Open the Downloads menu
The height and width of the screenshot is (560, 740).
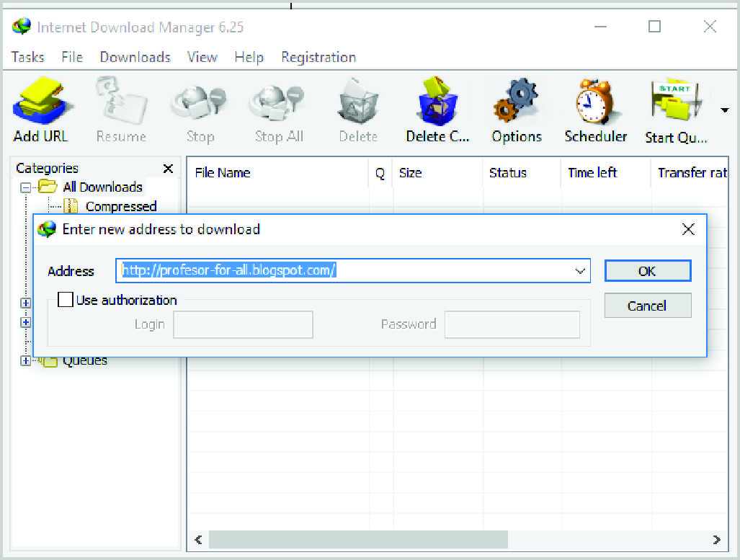pos(135,57)
